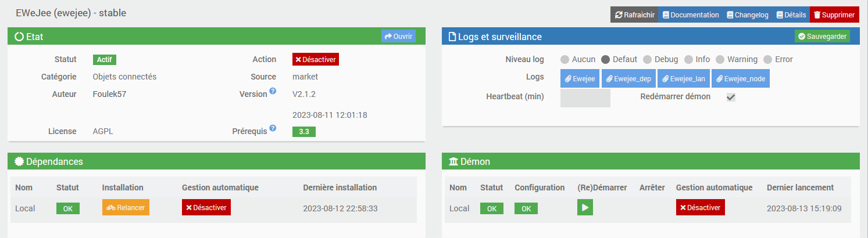
Task: Select the Warning log level
Action: (x=720, y=59)
